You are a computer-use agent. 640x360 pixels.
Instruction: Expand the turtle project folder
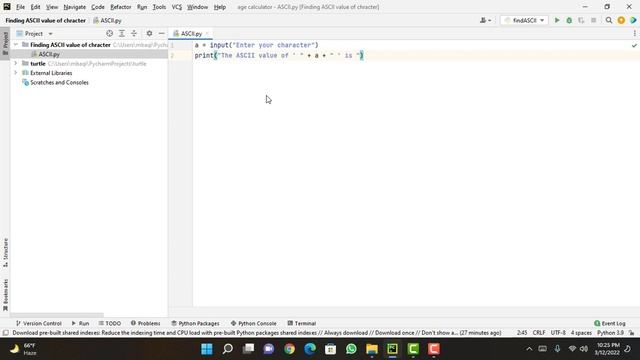[x=16, y=63]
